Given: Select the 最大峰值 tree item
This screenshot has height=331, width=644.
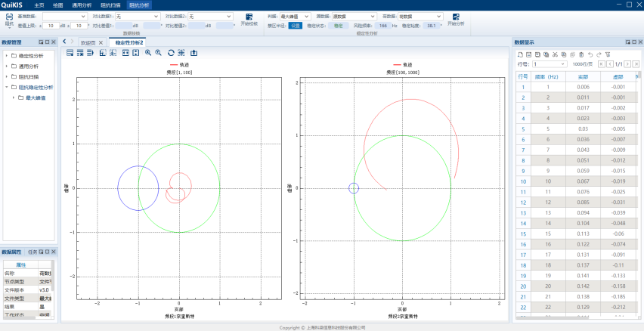Looking at the screenshot, I should tap(36, 97).
